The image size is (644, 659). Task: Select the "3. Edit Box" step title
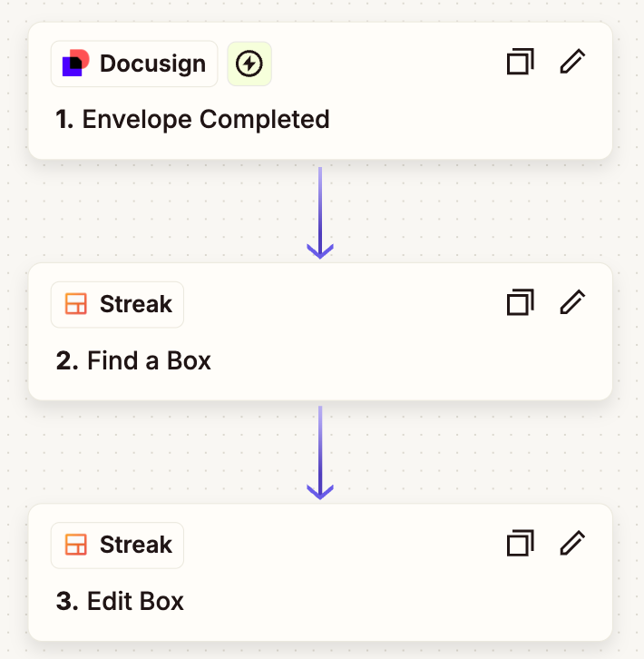click(120, 601)
